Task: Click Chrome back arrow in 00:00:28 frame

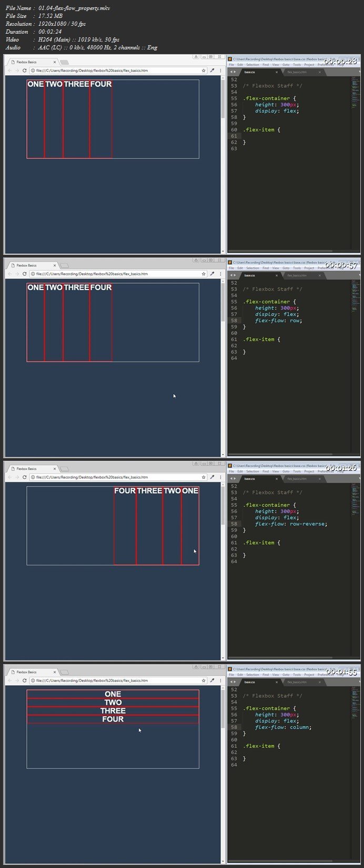Action: 9,70
